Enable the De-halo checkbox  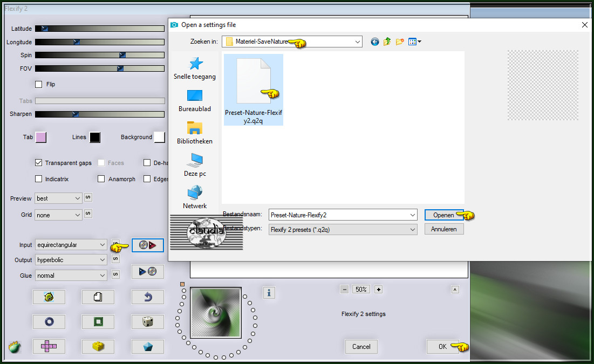[x=147, y=163]
